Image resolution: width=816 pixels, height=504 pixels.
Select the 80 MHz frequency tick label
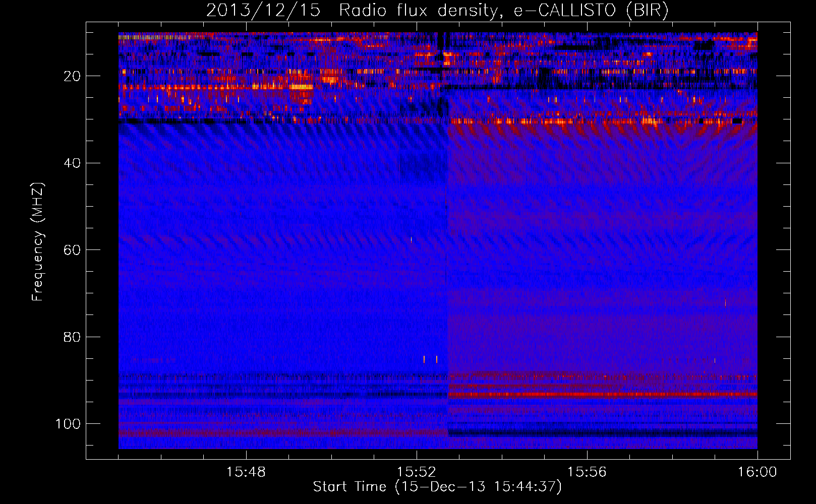tap(72, 337)
